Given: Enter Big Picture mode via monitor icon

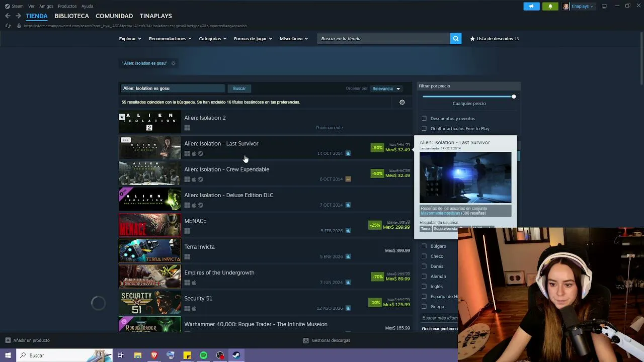Looking at the screenshot, I should [604, 6].
